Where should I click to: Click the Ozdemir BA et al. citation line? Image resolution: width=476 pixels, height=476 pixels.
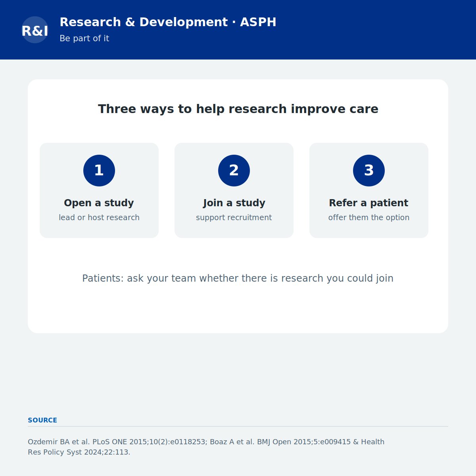[206, 442]
